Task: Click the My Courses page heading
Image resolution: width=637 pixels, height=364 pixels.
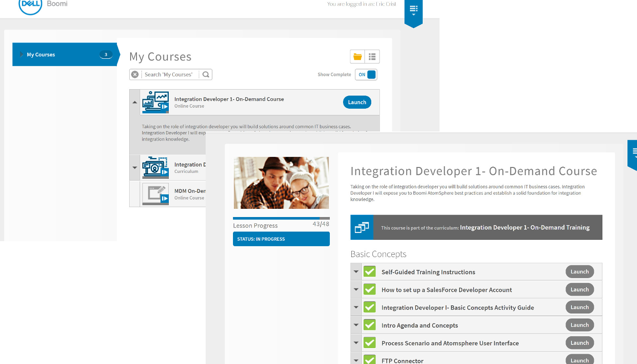Action: (x=160, y=57)
